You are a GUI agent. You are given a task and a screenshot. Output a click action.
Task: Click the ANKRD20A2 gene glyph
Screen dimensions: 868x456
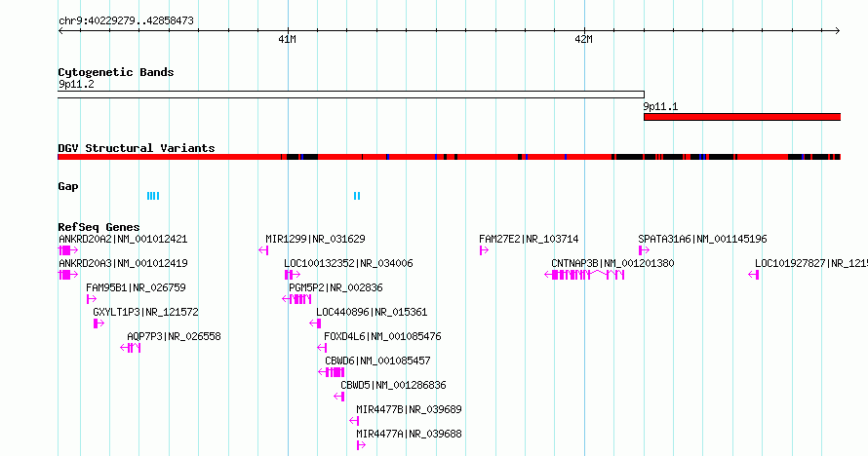[68, 250]
